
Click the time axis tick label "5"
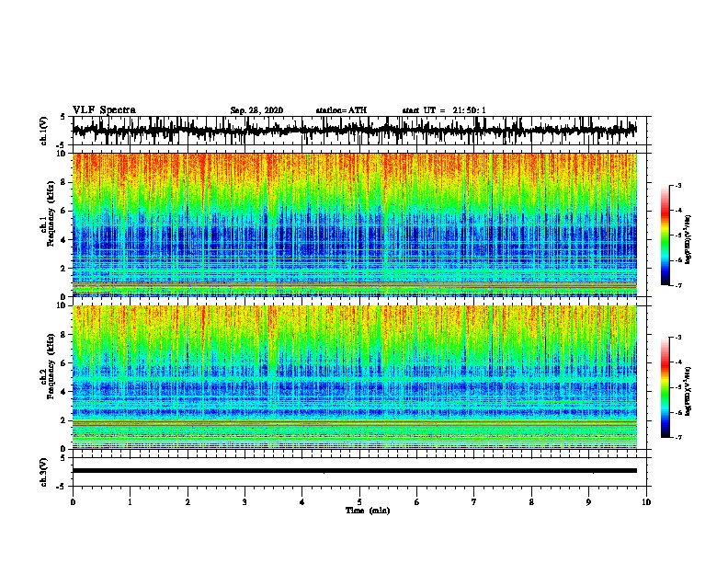pyautogui.click(x=359, y=502)
